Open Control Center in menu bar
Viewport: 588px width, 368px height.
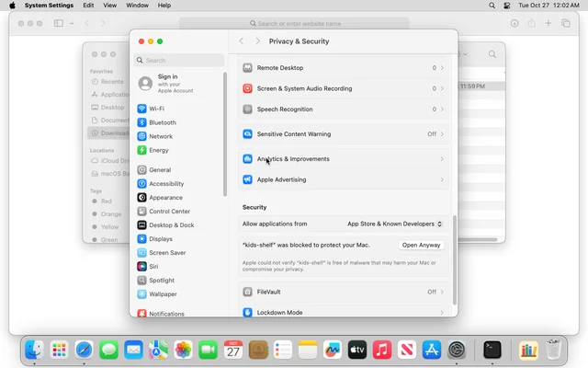[507, 6]
